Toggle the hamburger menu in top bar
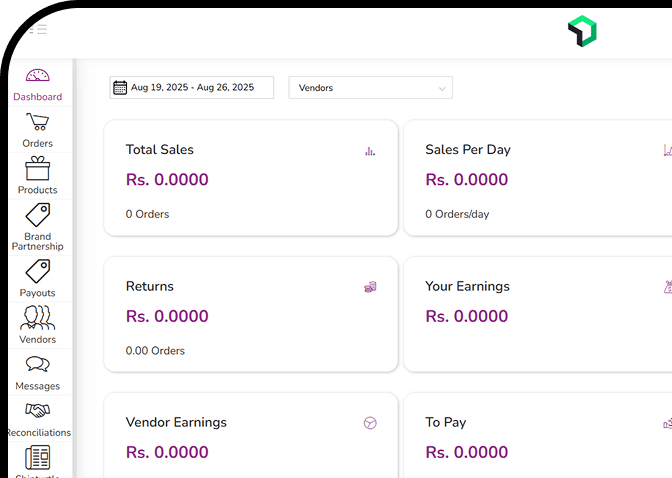The image size is (672, 478). coord(38,30)
